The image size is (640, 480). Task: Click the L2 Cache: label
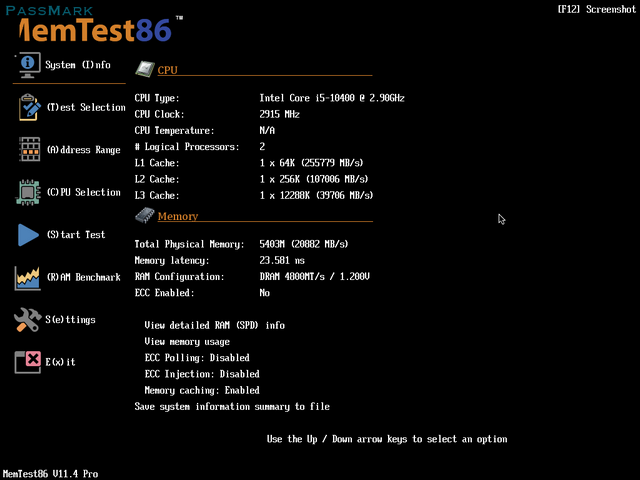click(x=155, y=179)
